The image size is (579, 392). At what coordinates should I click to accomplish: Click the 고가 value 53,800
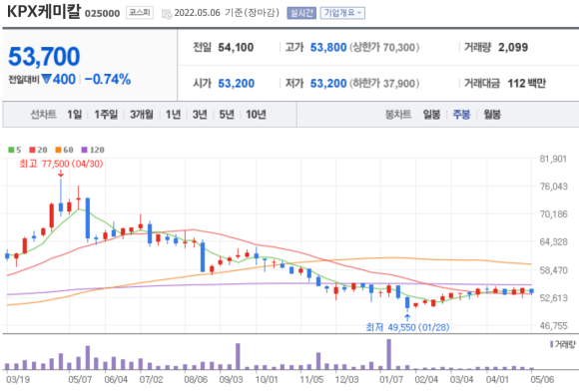328,48
